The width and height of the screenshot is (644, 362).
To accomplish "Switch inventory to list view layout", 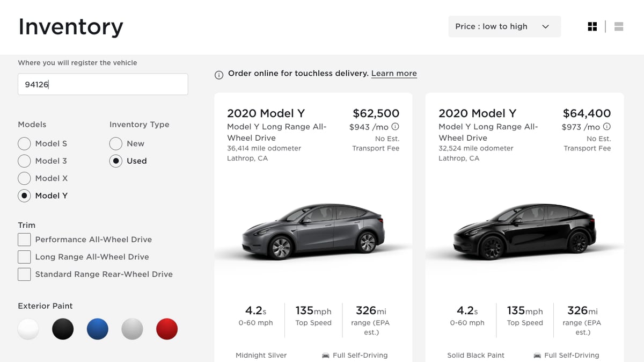I will [618, 26].
